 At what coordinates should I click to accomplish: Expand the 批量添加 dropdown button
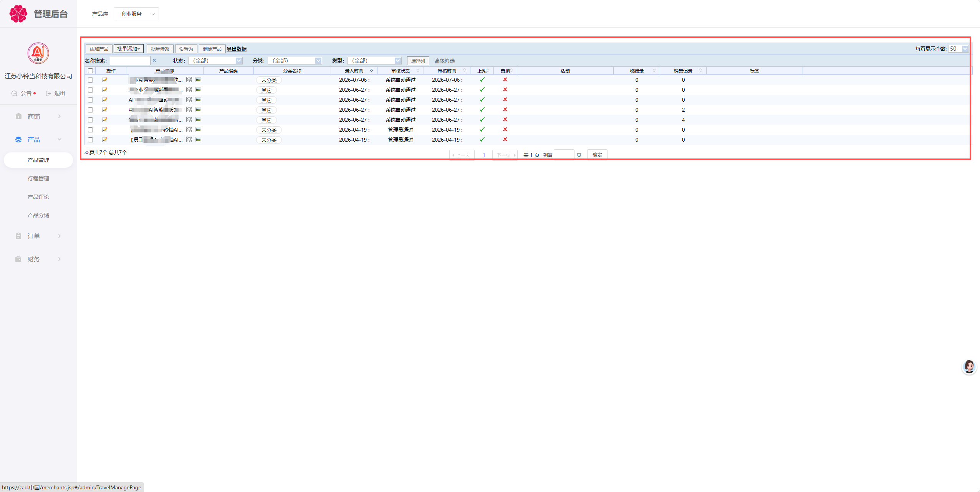click(129, 49)
